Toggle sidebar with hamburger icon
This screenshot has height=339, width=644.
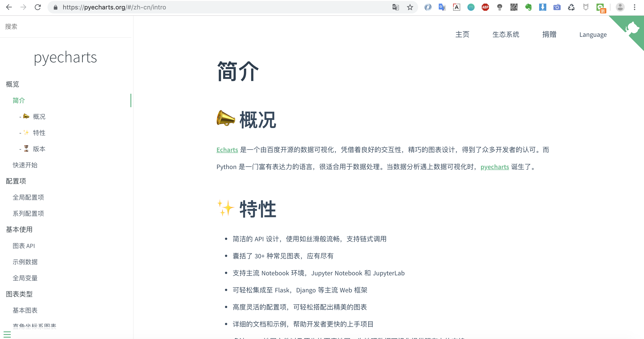pos(7,335)
